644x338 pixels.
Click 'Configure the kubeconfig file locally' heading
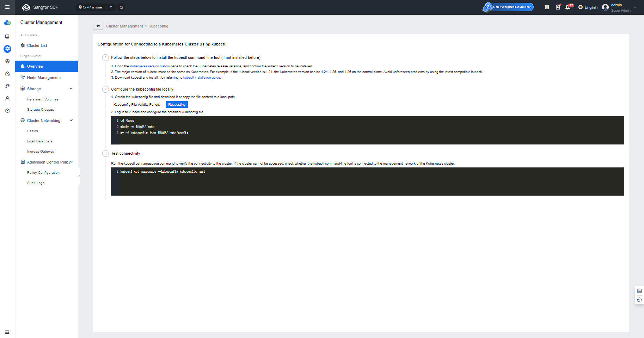(x=142, y=89)
